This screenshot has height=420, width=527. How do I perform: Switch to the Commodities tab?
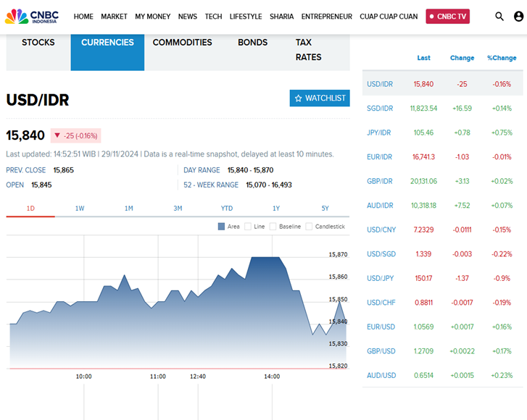click(182, 43)
